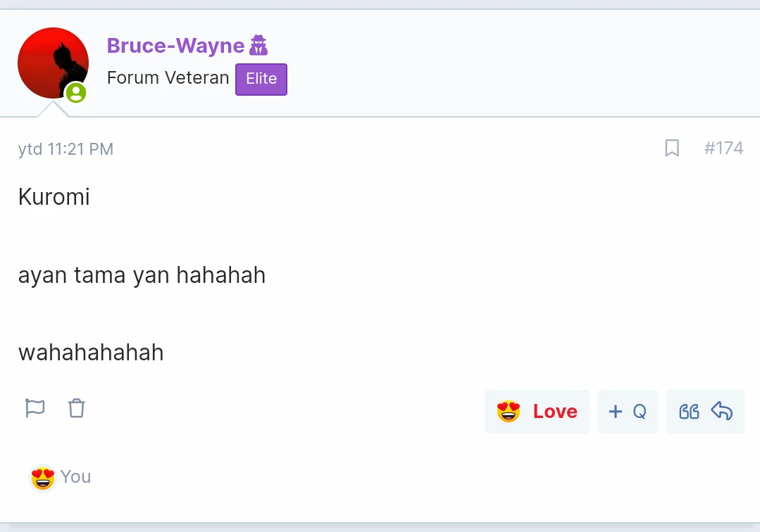Open Bruce-Wayne's profile link
Screen dimensions: 760x532
[175, 46]
